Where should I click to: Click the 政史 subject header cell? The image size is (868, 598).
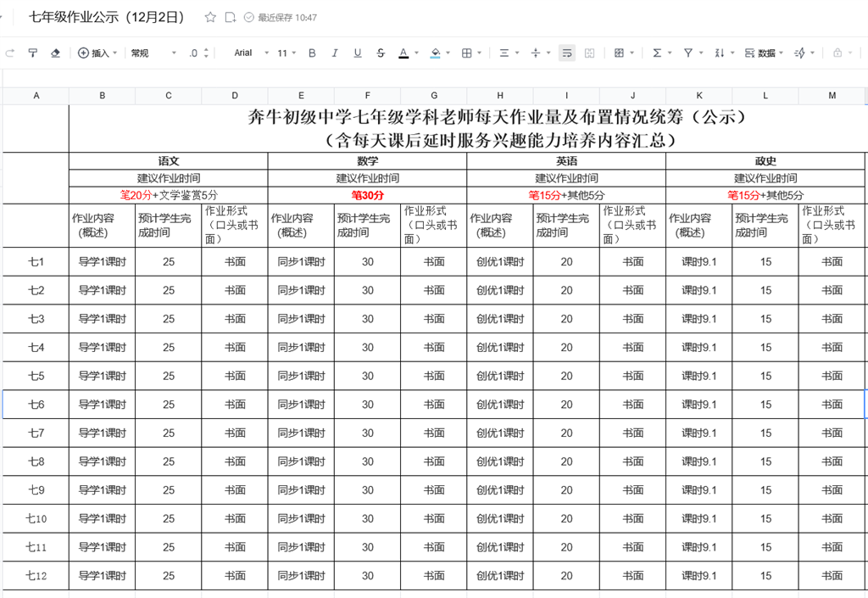tap(765, 161)
